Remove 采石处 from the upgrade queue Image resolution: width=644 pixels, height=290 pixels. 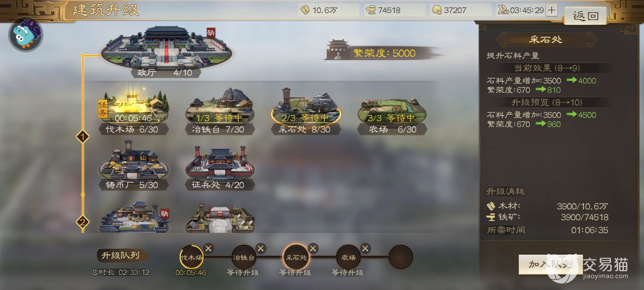pos(313,248)
